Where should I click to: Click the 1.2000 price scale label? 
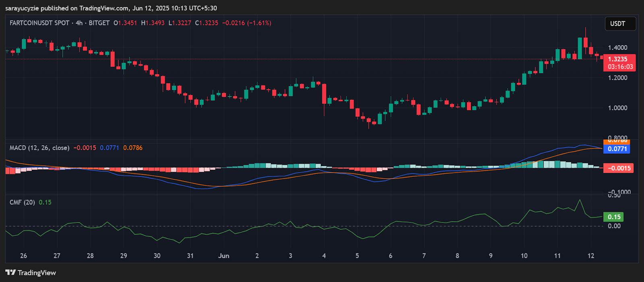tap(617, 78)
